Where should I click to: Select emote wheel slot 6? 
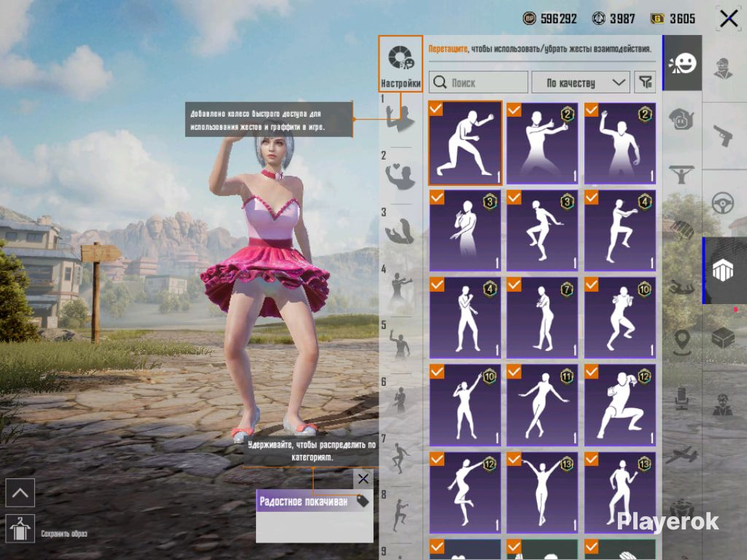399,401
